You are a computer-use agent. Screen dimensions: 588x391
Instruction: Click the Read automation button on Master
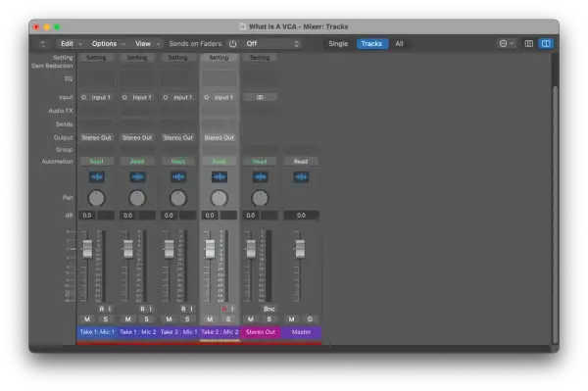click(301, 162)
